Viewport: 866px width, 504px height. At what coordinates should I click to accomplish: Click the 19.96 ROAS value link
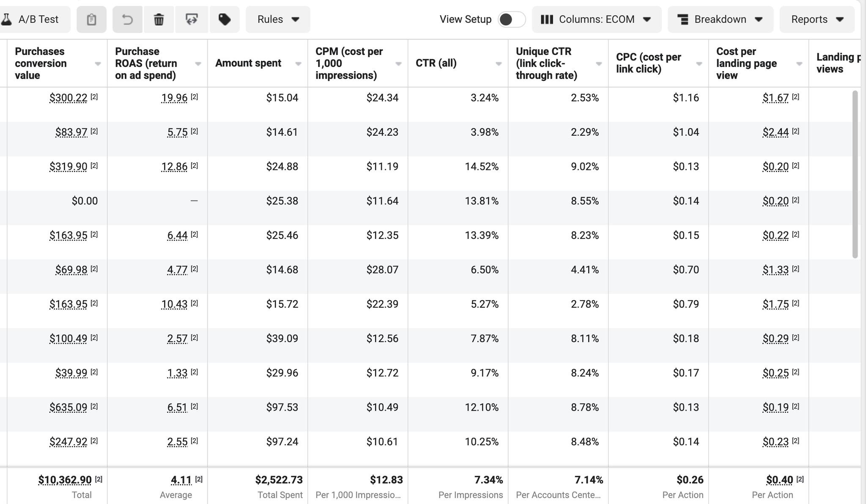pyautogui.click(x=174, y=98)
